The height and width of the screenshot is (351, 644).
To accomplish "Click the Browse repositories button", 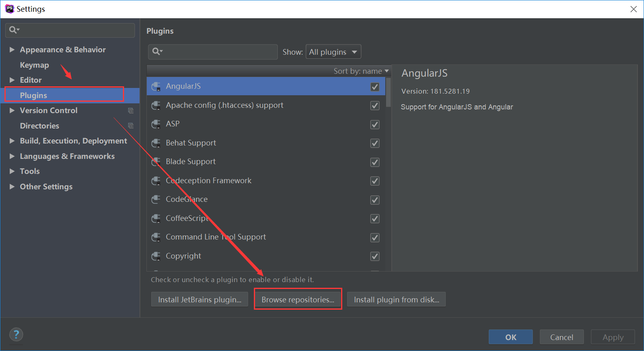I will click(298, 300).
